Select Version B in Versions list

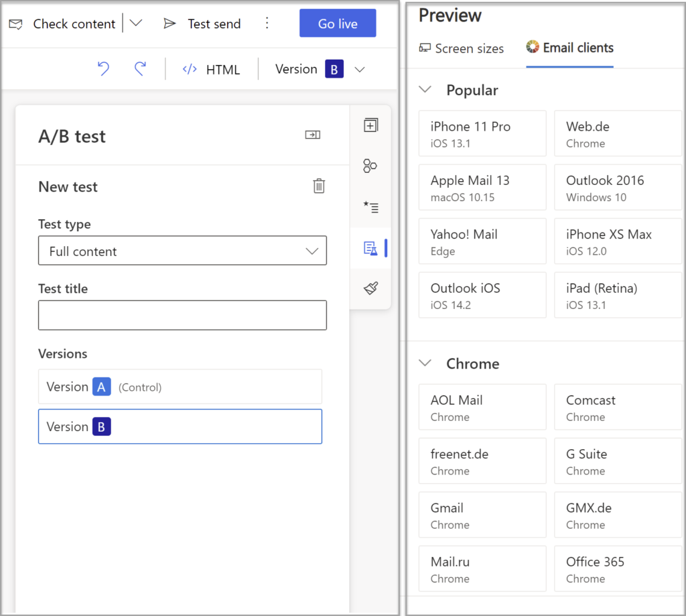[x=180, y=426]
